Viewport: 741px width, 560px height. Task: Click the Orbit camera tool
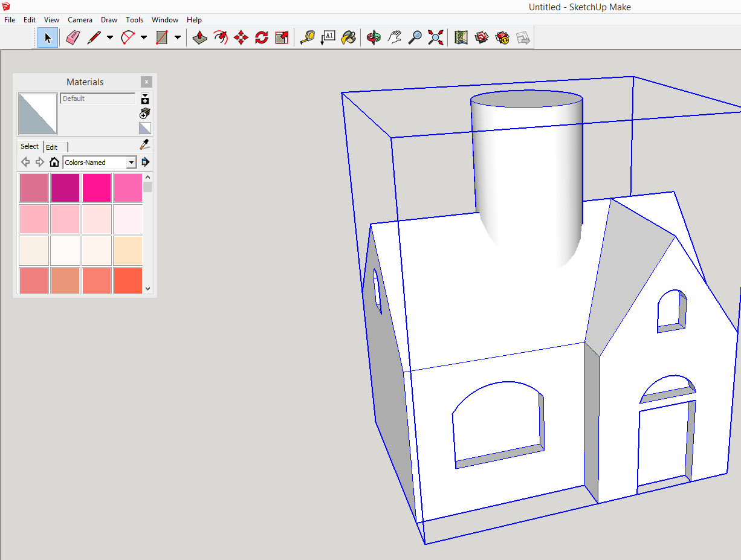[x=374, y=38]
